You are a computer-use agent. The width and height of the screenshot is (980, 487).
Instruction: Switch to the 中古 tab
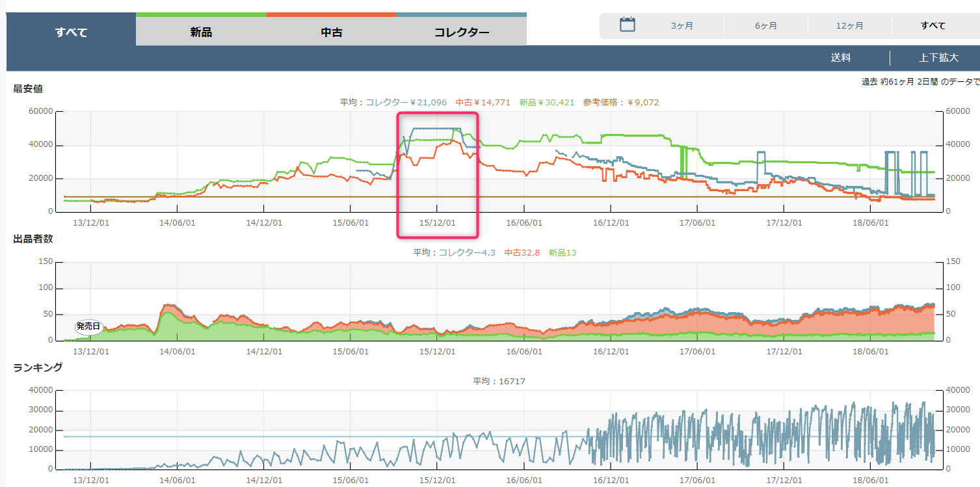[332, 32]
